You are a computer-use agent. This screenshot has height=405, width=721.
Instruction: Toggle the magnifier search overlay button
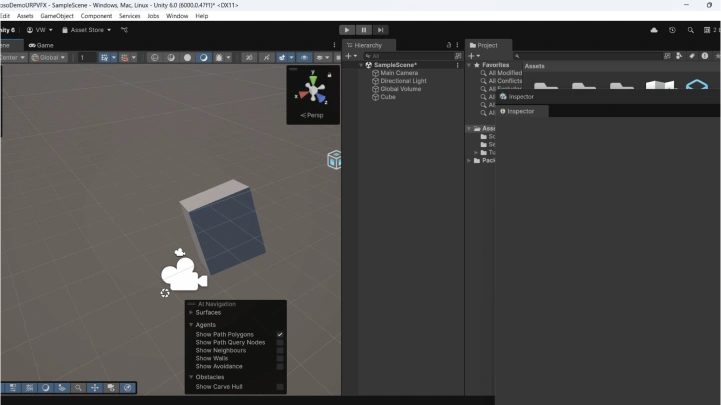78,388
